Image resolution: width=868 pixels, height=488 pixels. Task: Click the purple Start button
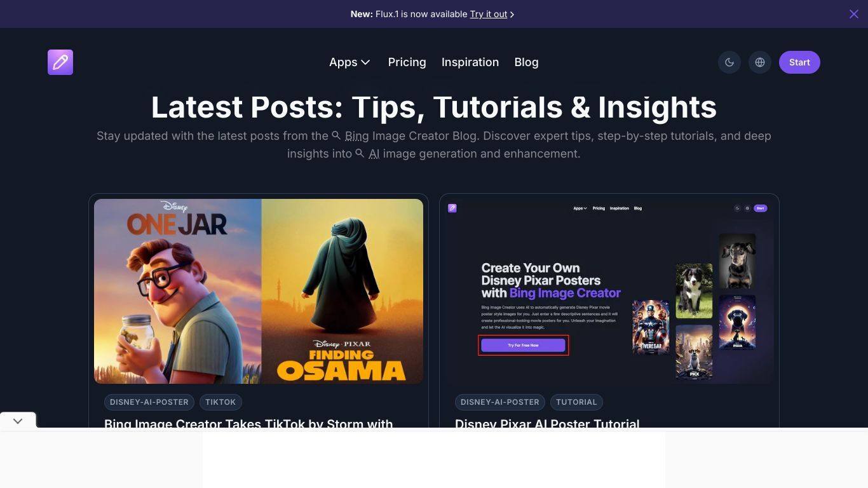(799, 62)
